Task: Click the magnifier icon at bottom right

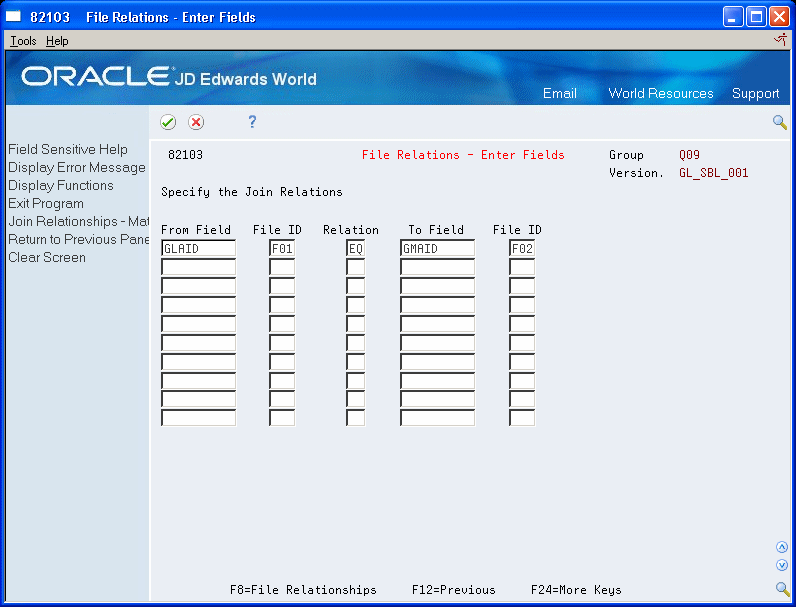Action: [x=782, y=589]
